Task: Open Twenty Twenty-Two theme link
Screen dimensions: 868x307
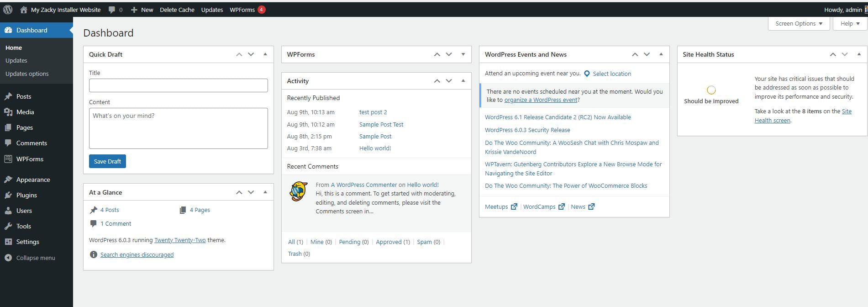Action: pyautogui.click(x=180, y=240)
